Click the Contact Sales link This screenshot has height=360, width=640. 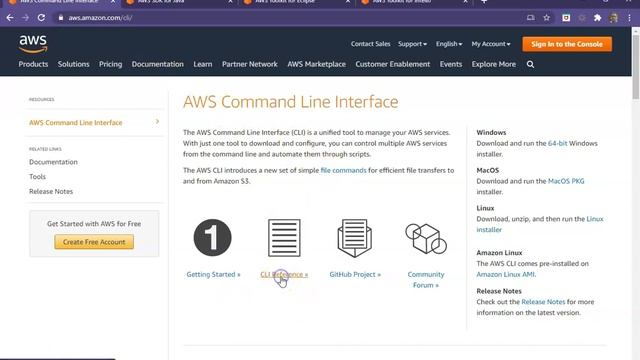[370, 44]
